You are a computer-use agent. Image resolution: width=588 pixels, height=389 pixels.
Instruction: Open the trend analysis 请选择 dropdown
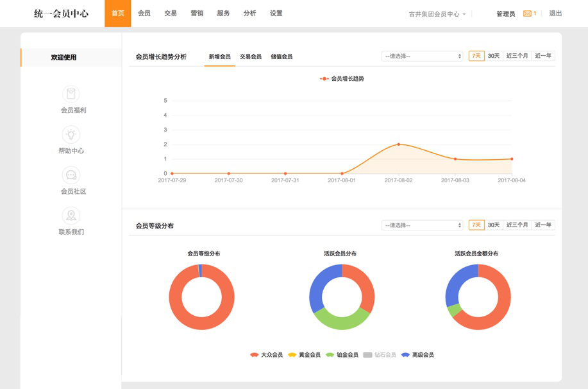pyautogui.click(x=422, y=56)
